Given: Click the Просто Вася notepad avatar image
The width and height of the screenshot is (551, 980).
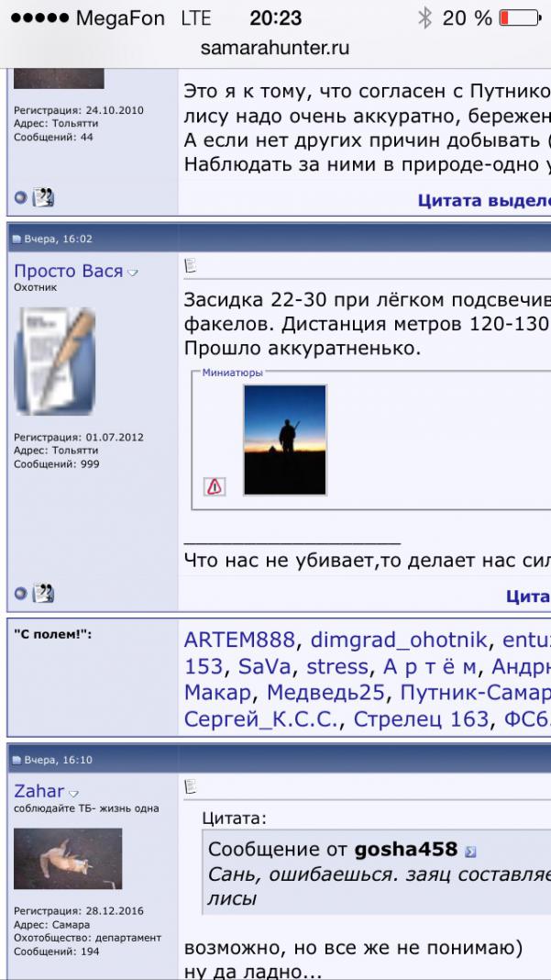Looking at the screenshot, I should 55,361.
